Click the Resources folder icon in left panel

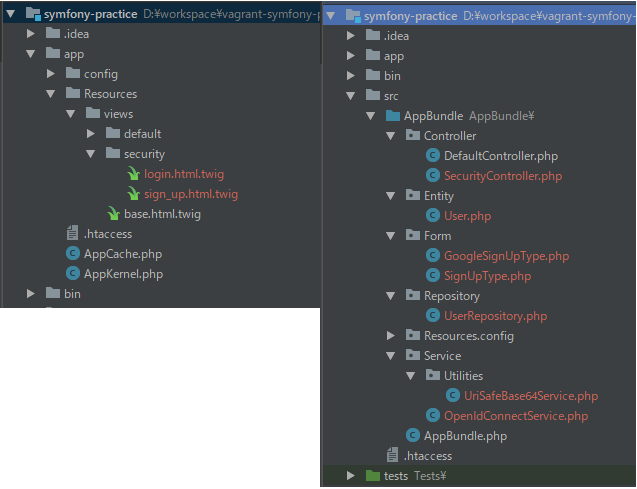(x=73, y=93)
